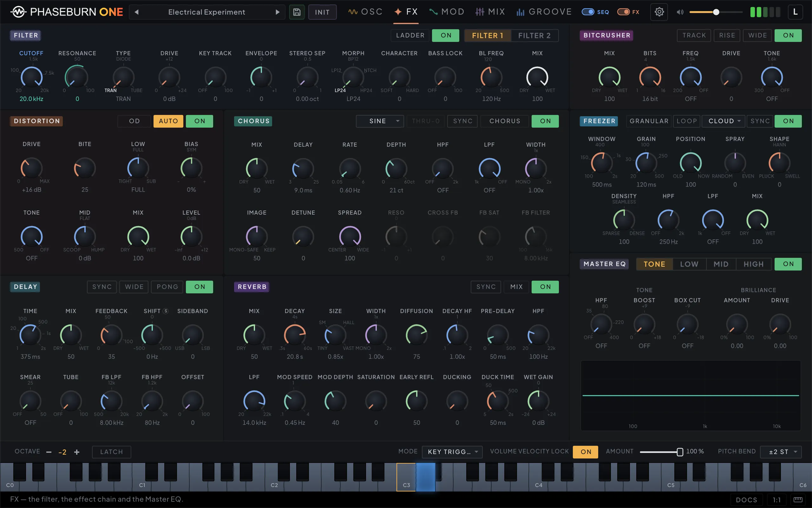Turn off the Bitcrusher ON button
The width and height of the screenshot is (812, 508).
point(788,36)
